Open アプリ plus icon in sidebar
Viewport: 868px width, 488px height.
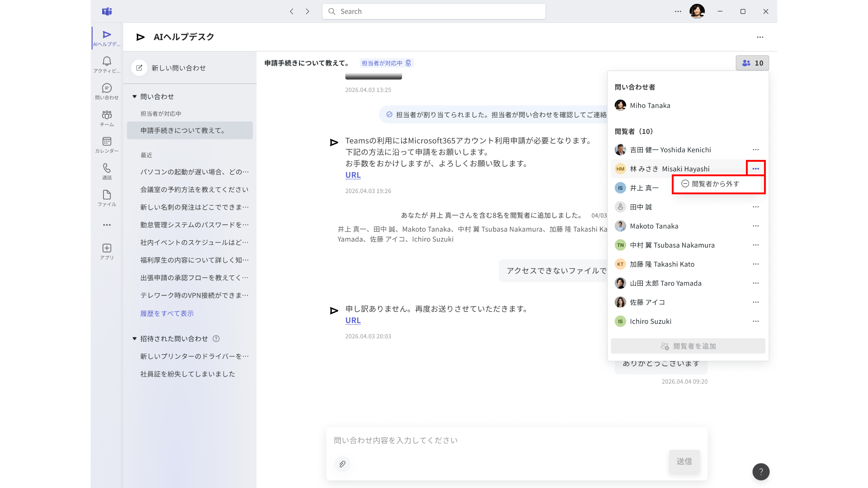tap(107, 252)
